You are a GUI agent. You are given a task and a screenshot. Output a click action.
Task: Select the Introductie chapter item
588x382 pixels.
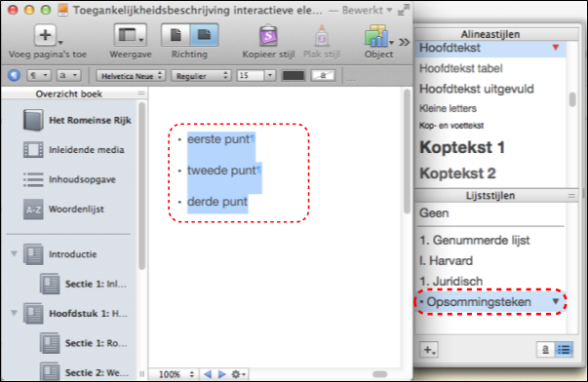click(x=60, y=254)
